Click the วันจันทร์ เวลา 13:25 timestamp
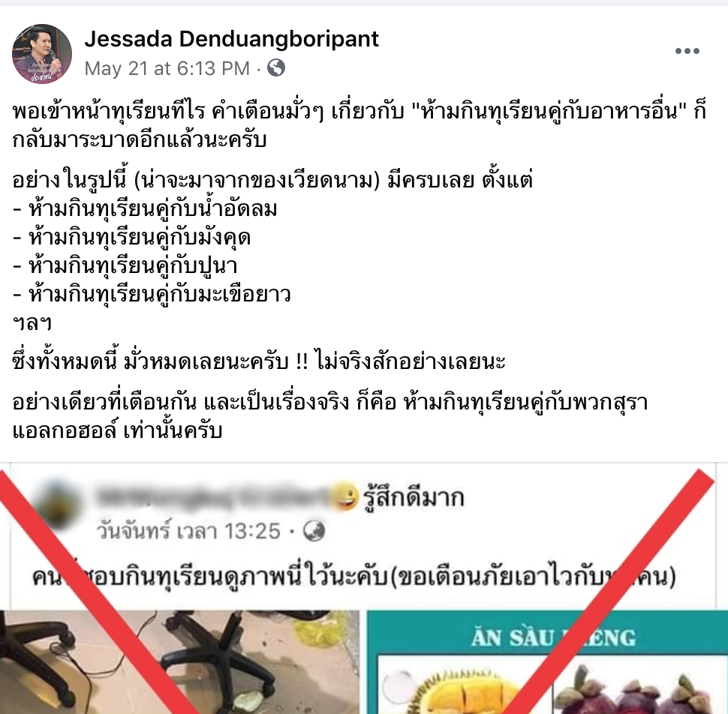 (188, 531)
